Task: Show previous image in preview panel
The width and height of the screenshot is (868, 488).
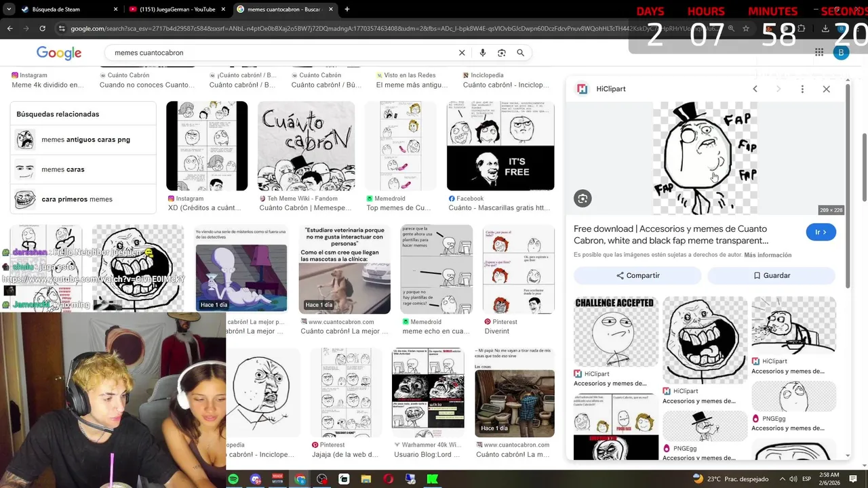Action: click(755, 89)
